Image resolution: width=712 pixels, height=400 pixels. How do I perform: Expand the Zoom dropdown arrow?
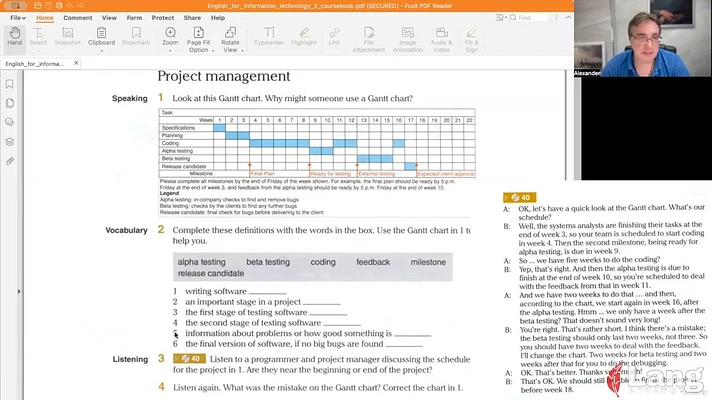[170, 51]
